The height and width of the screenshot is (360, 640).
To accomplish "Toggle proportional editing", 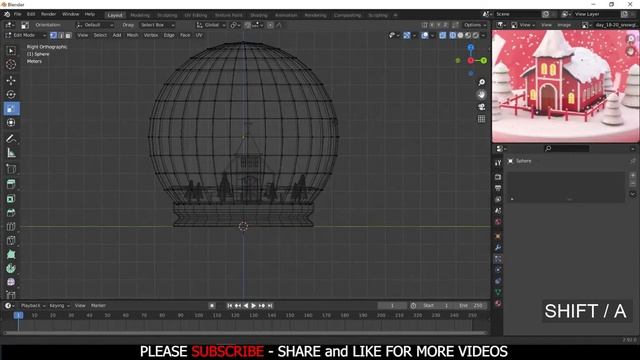I will click(270, 25).
